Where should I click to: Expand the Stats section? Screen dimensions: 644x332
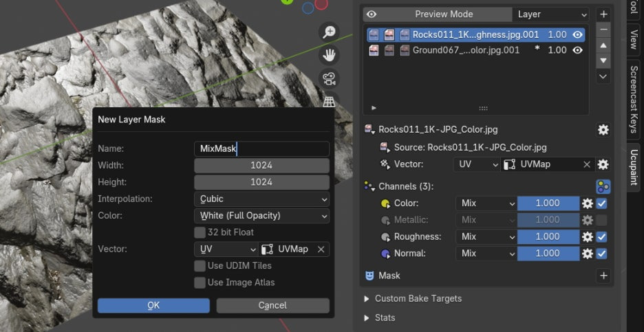(380, 318)
